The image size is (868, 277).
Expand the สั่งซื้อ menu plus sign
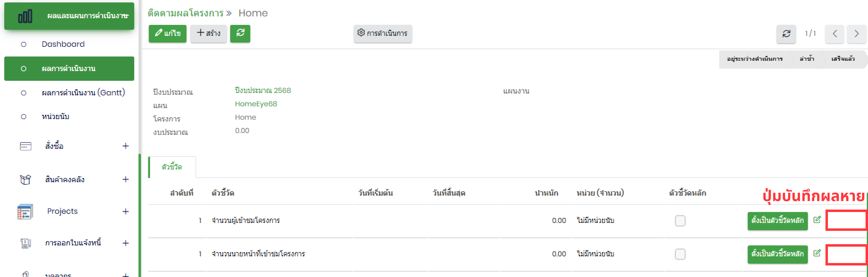tap(125, 146)
